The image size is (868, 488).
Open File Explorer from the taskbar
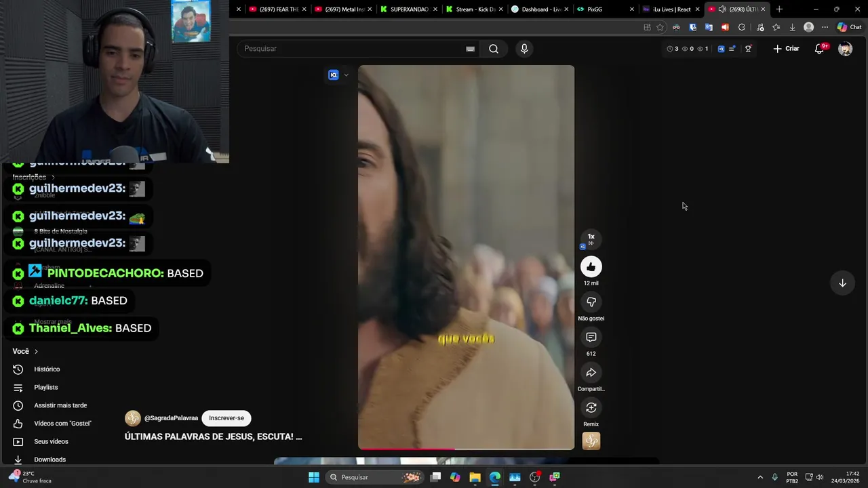click(x=475, y=477)
